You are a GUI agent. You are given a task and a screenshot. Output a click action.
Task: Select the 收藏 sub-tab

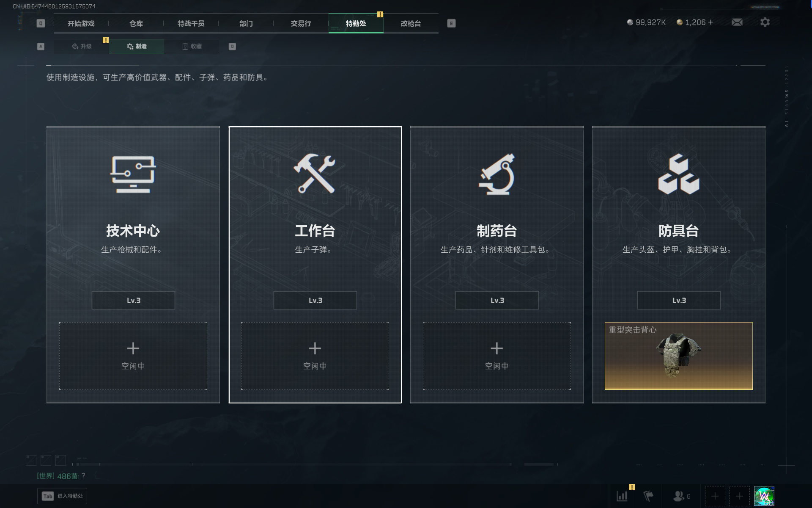192,46
